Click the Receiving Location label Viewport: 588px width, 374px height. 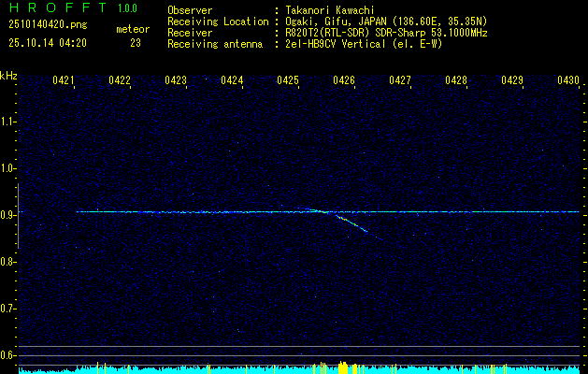click(218, 22)
